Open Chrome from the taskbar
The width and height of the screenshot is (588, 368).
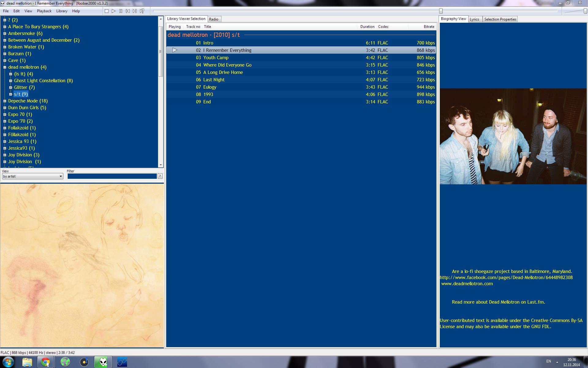point(46,362)
